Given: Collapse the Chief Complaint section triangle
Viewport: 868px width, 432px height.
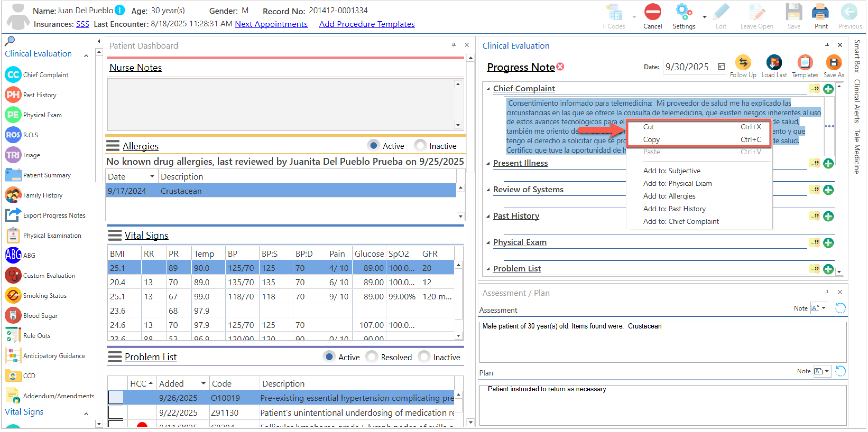Looking at the screenshot, I should click(x=488, y=89).
